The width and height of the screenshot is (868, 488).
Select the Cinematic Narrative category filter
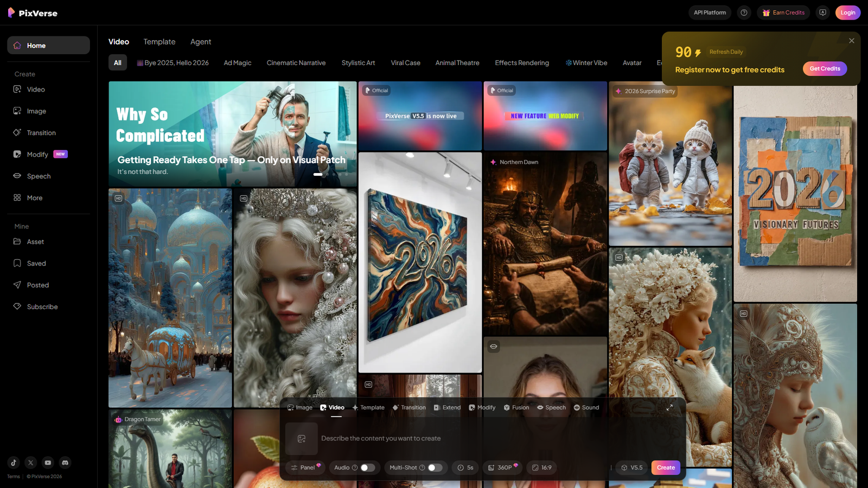point(296,63)
